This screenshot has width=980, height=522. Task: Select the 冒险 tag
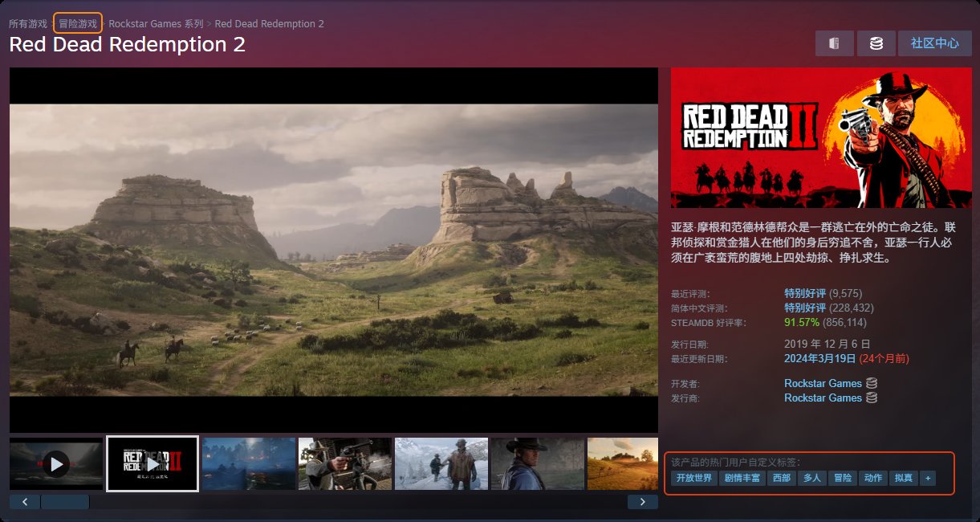click(x=842, y=478)
